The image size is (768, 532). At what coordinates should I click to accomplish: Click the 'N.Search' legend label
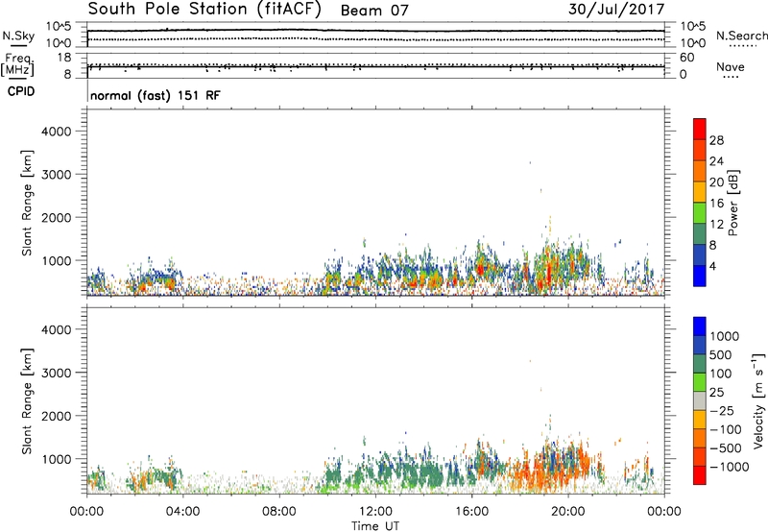742,36
